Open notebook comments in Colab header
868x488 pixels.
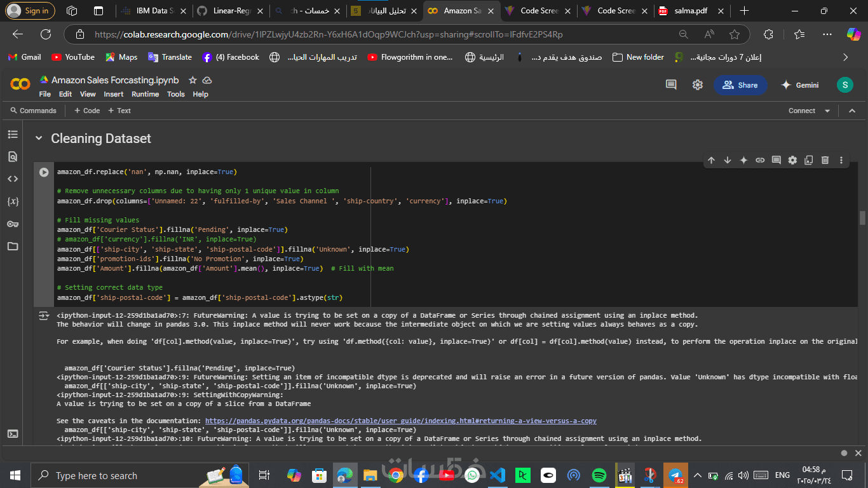point(671,85)
